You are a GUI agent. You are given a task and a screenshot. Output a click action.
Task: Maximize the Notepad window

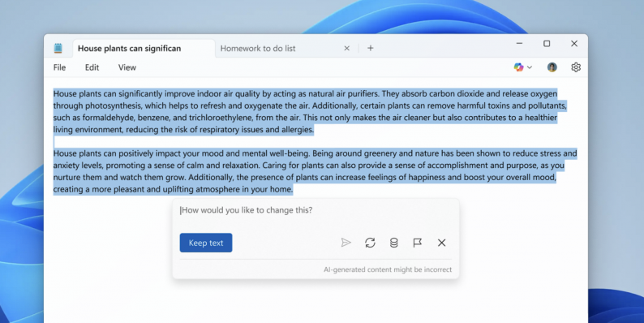click(547, 44)
